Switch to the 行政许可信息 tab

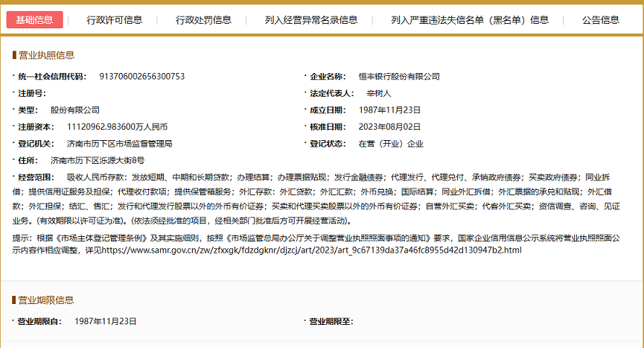[x=114, y=19]
